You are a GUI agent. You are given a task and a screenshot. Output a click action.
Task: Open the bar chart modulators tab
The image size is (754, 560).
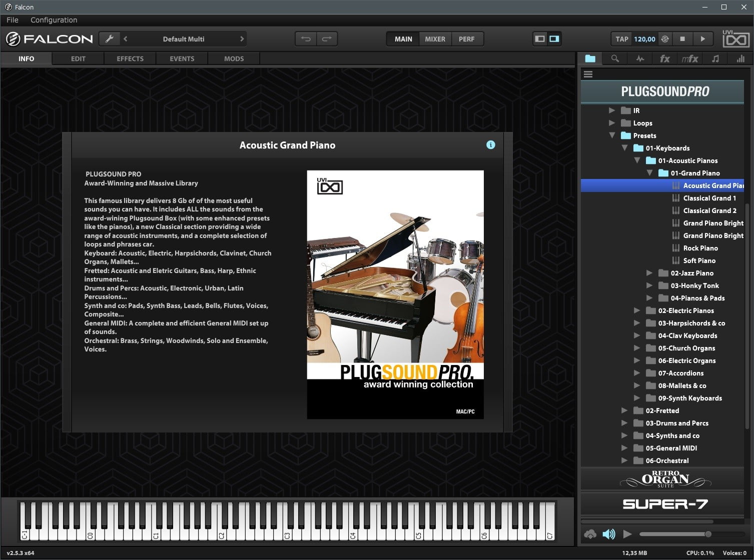coord(740,58)
